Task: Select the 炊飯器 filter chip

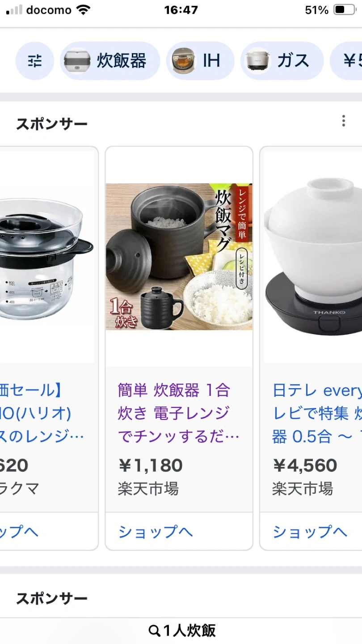Action: point(110,61)
